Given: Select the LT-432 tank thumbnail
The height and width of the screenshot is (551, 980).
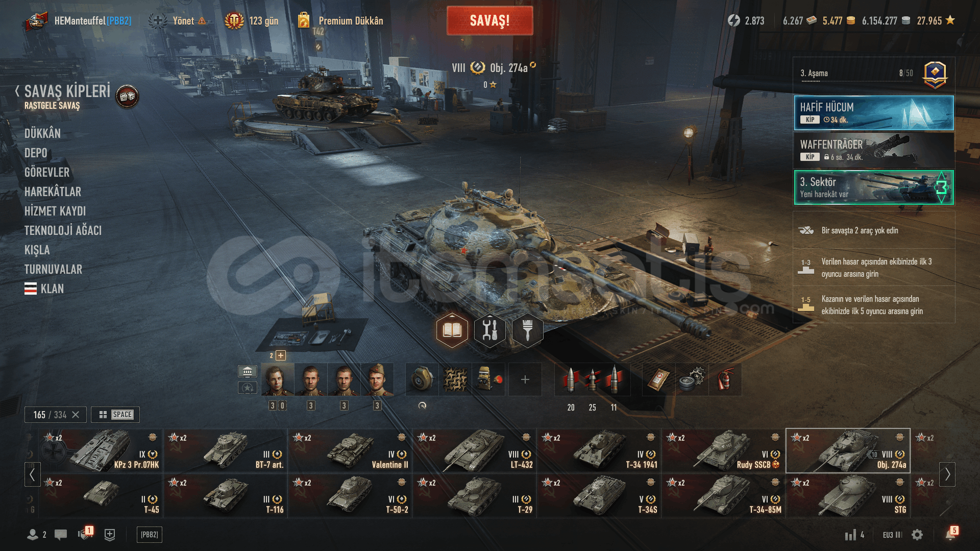Looking at the screenshot, I should pos(474,450).
